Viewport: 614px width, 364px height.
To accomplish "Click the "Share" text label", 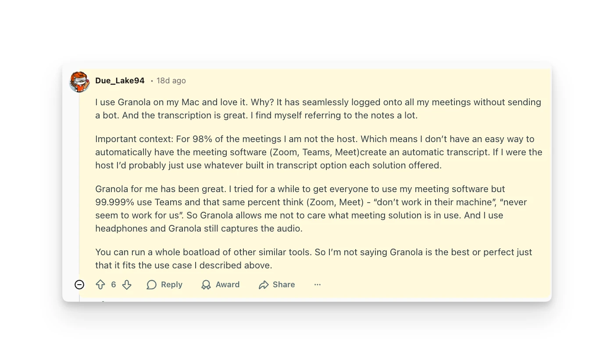I will point(283,285).
